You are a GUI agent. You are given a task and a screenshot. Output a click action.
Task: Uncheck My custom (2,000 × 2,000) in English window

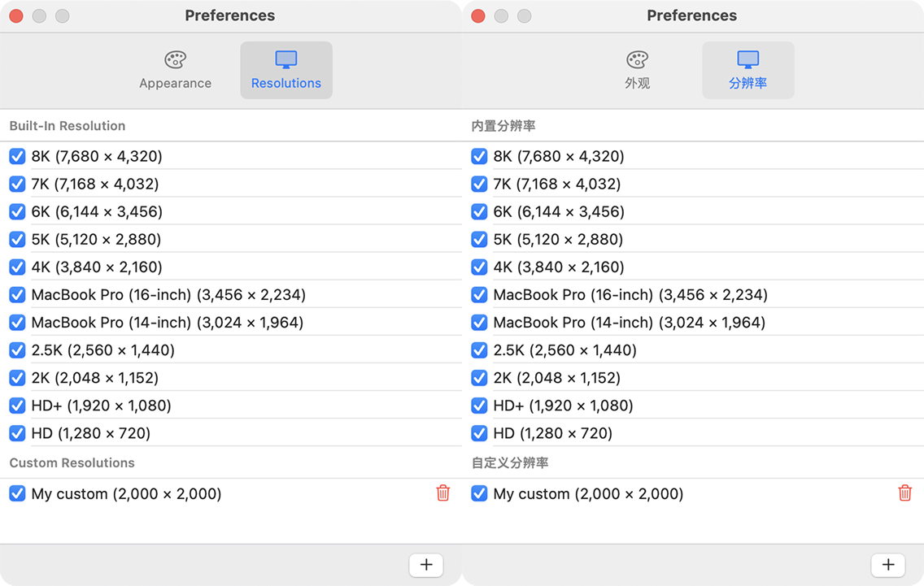(x=17, y=493)
